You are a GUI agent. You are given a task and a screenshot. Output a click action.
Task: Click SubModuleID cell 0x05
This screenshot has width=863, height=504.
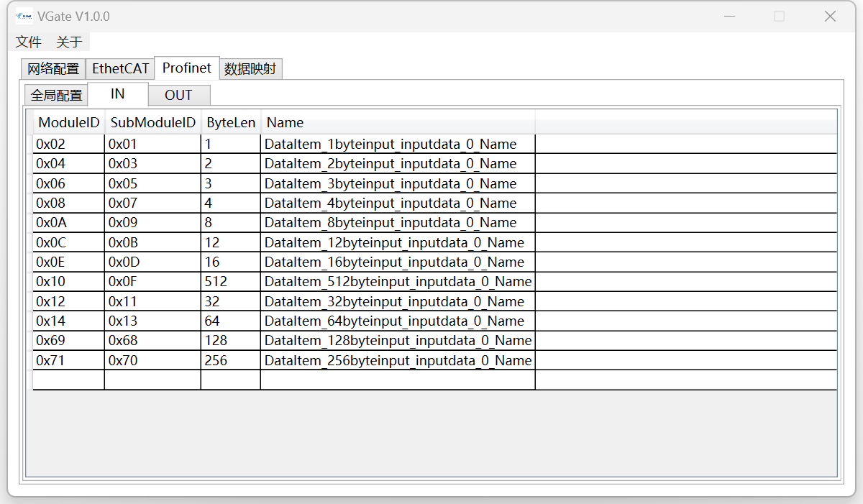[x=152, y=183]
